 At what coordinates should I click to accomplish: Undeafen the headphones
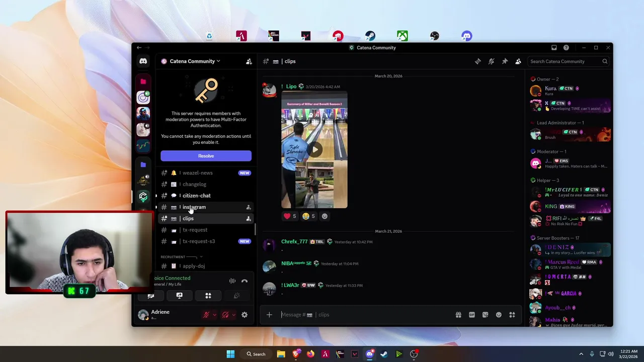[225, 315]
